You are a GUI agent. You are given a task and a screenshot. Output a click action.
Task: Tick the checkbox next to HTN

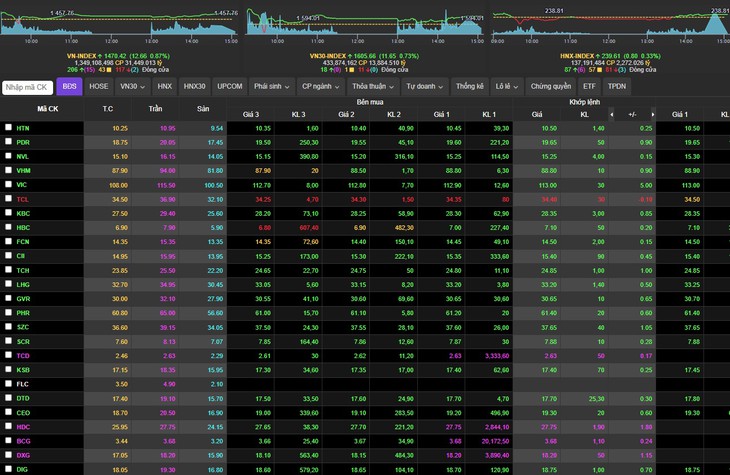pyautogui.click(x=8, y=127)
